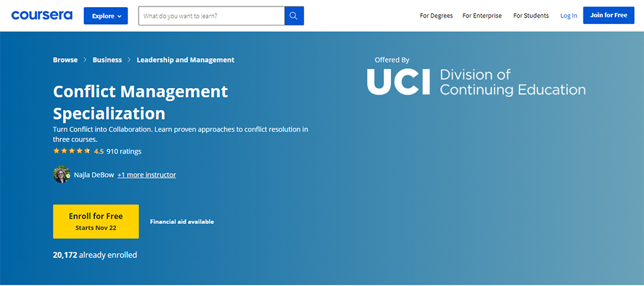Click the Coursera logo

coord(42,16)
